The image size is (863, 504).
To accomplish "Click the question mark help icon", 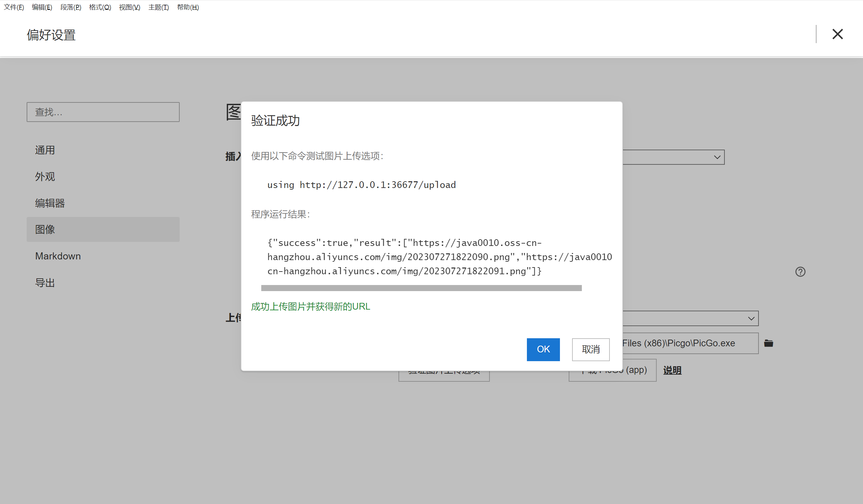I will pos(800,272).
